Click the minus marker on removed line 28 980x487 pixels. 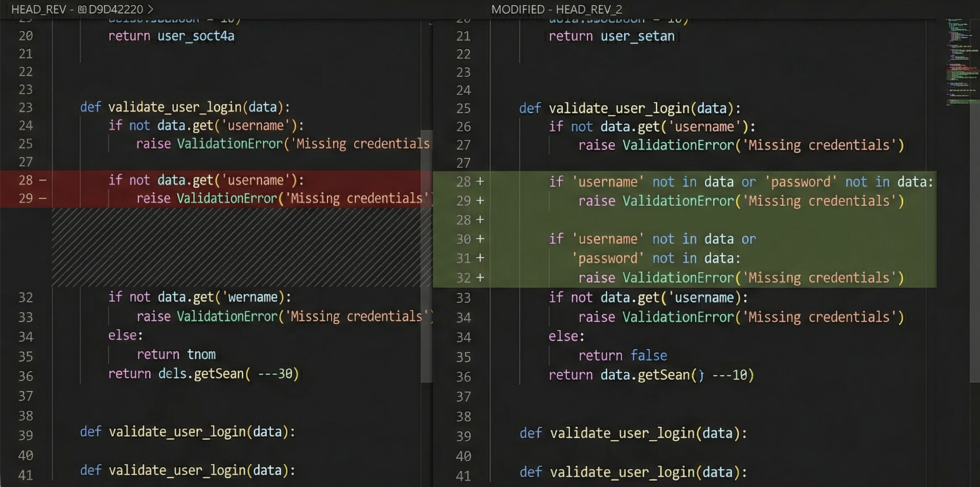[43, 180]
